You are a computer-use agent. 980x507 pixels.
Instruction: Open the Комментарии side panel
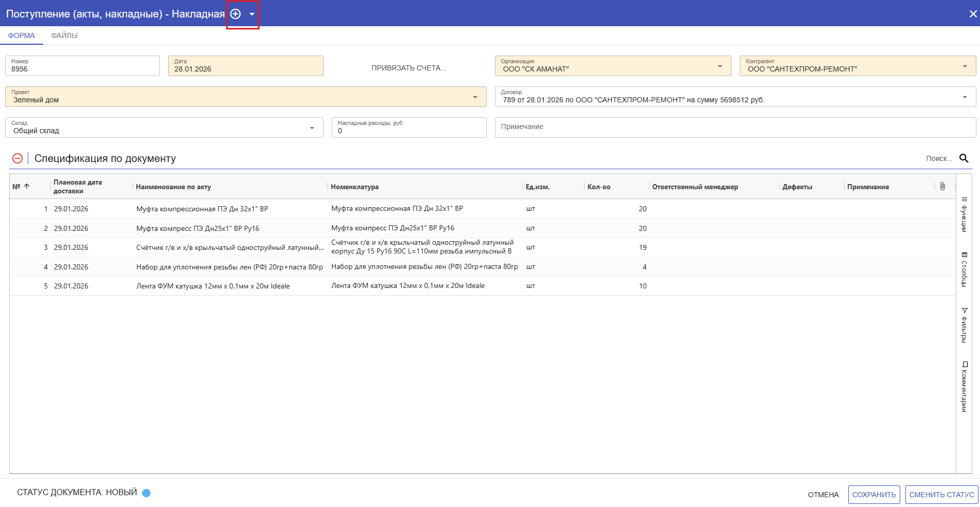964,387
